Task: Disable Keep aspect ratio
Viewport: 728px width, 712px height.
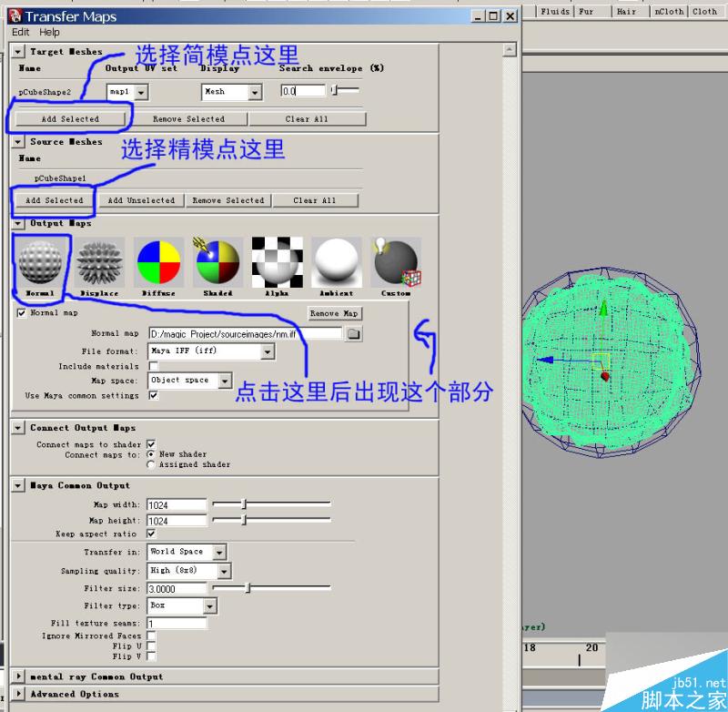Action: 153,534
